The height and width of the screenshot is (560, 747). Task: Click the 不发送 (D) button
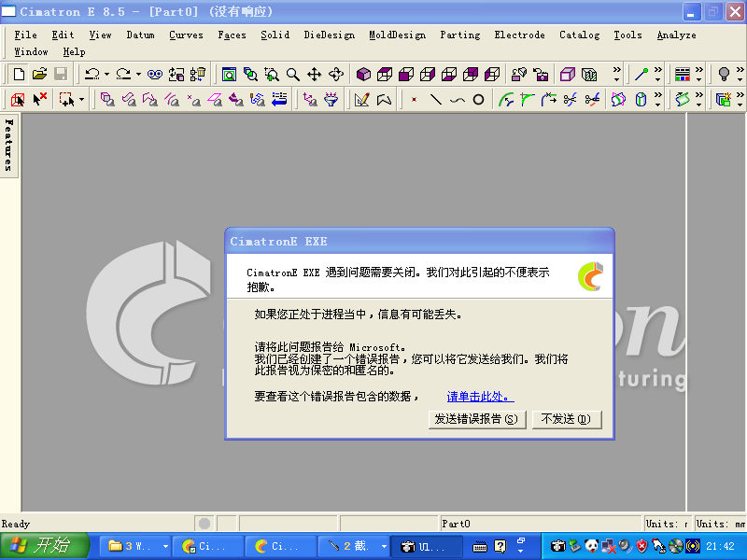click(567, 419)
